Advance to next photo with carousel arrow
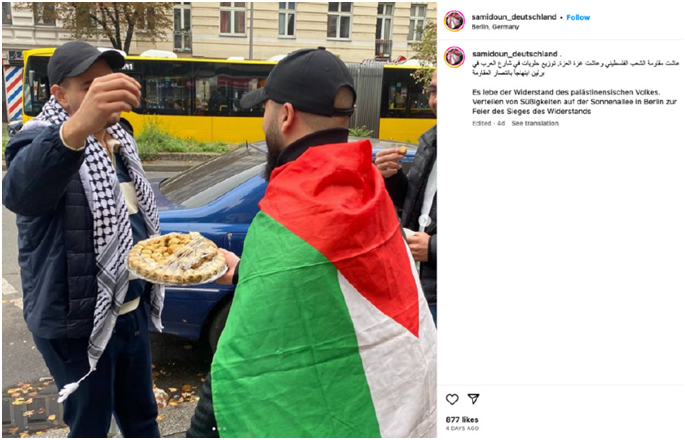 point(424,221)
